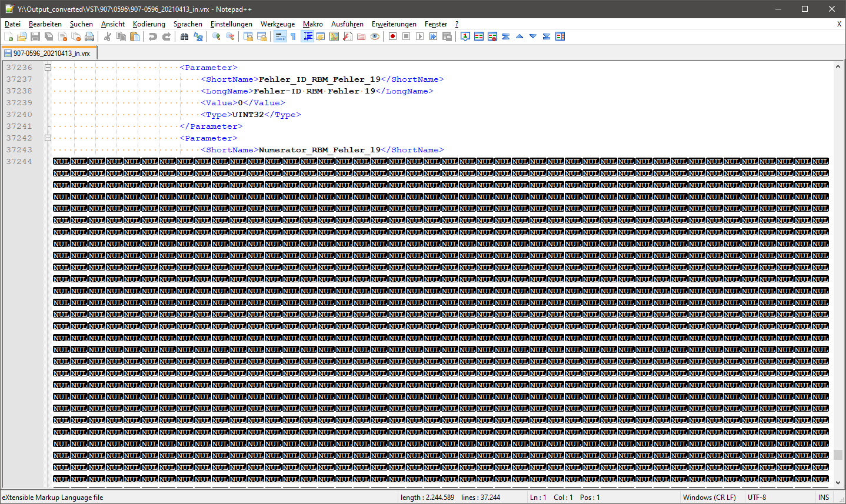Open the Replace dialog icon

198,36
